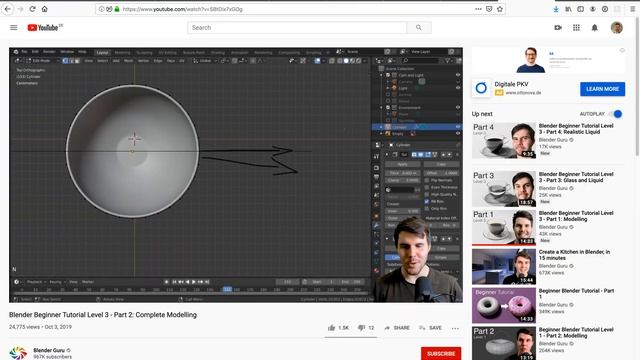Open the Firefox downloads arrow
The width and height of the screenshot is (640, 360).
pyautogui.click(x=556, y=9)
